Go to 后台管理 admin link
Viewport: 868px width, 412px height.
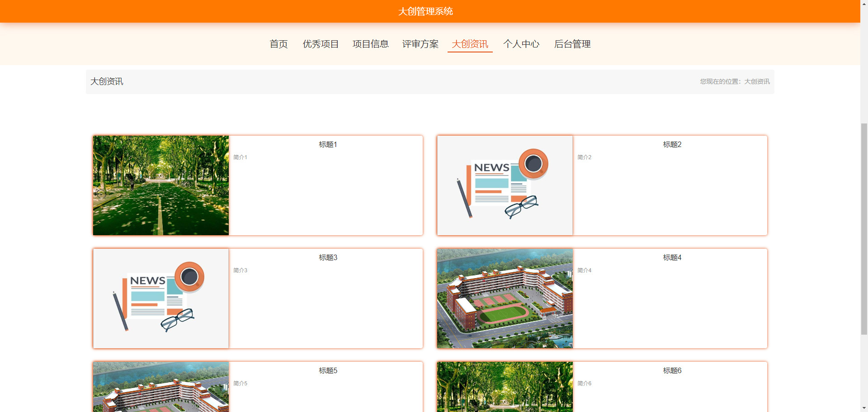pyautogui.click(x=572, y=44)
